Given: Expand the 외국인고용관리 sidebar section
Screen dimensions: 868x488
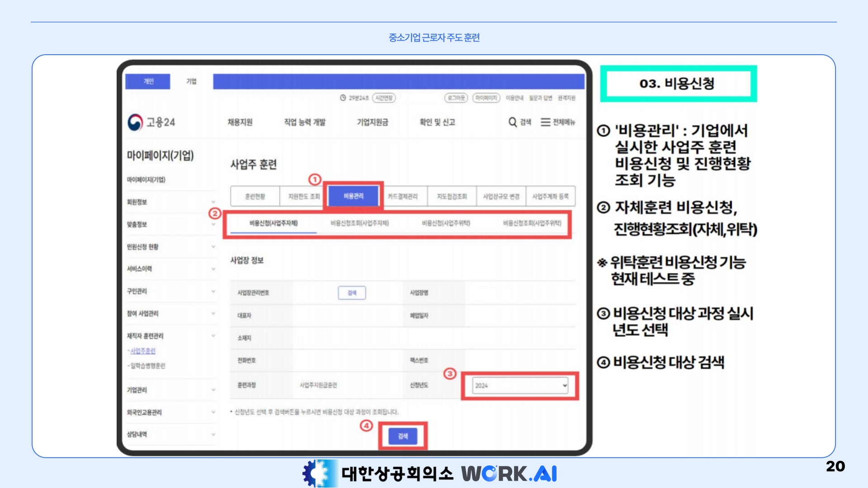Looking at the screenshot, I should coord(213,412).
